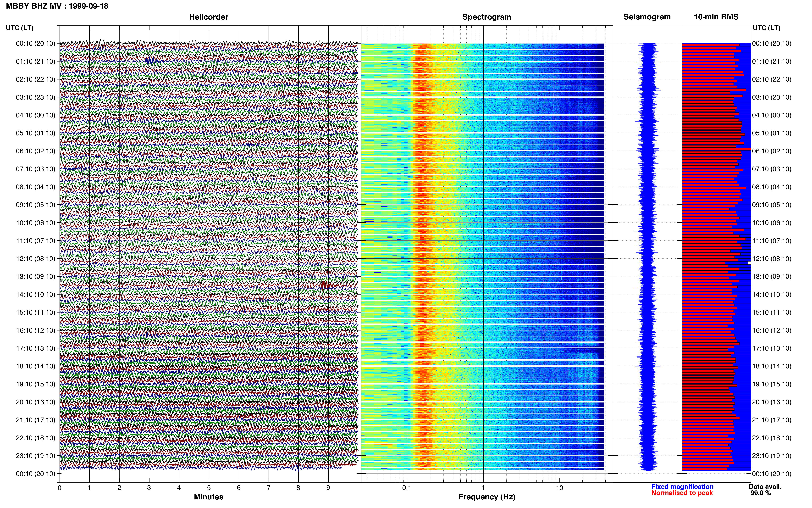Click the left UTC (LT) axis label
The width and height of the screenshot is (812, 508).
pyautogui.click(x=19, y=28)
